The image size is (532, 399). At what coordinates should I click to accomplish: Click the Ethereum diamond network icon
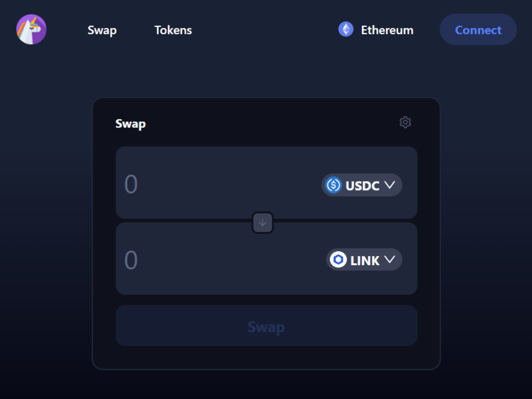coord(346,30)
